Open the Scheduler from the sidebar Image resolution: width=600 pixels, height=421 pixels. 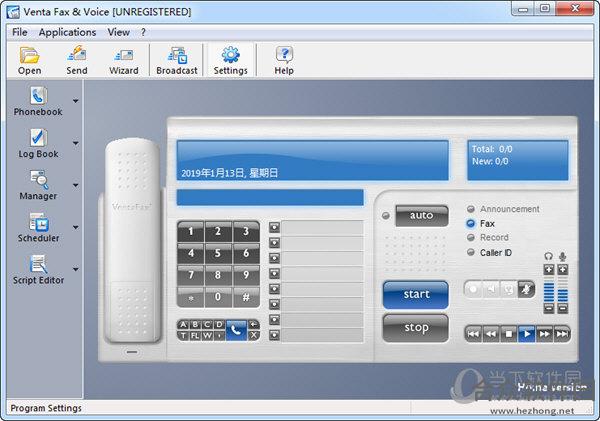[x=38, y=227]
